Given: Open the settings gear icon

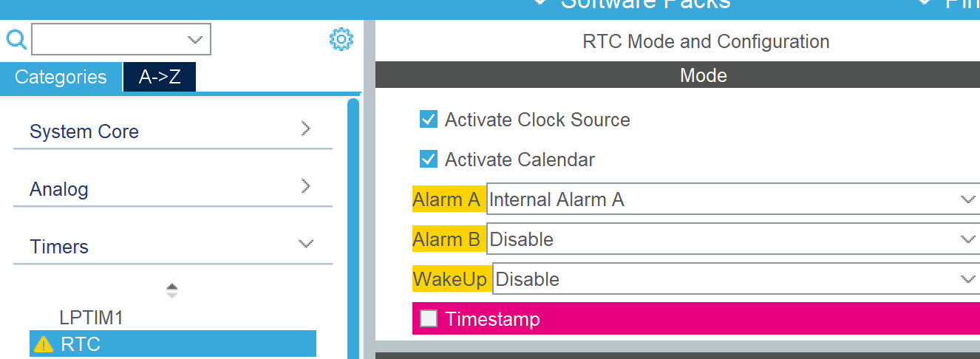Looking at the screenshot, I should [x=341, y=39].
